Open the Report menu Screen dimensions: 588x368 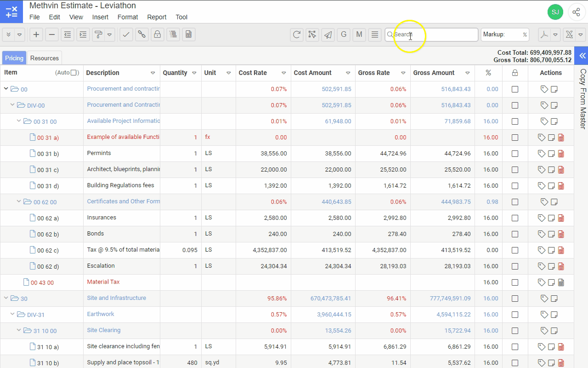[157, 17]
